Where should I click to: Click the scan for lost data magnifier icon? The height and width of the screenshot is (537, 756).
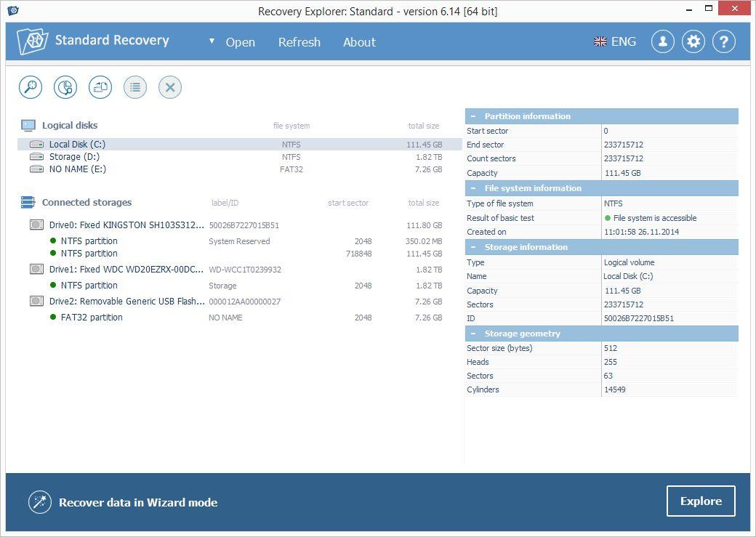tap(31, 87)
